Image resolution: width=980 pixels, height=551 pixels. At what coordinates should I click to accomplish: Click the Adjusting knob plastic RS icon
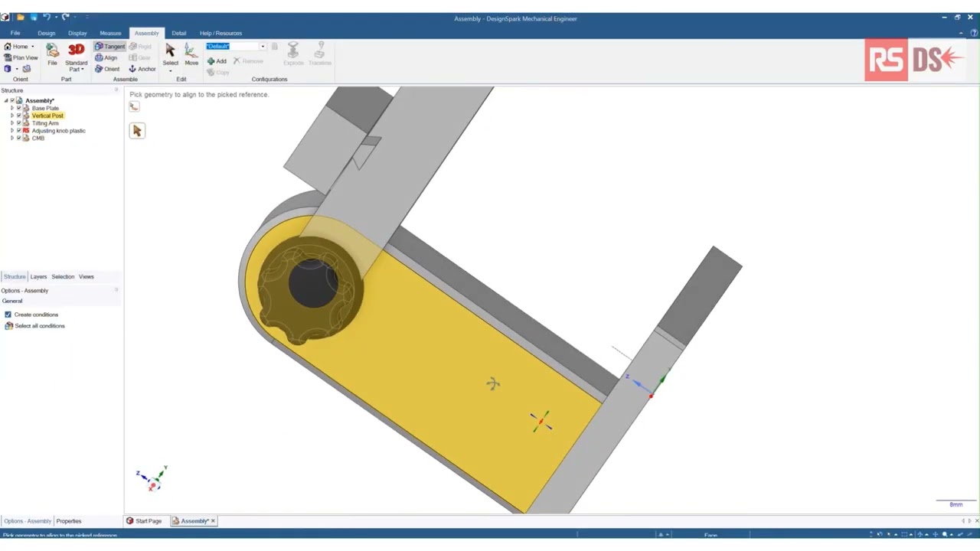(x=26, y=131)
